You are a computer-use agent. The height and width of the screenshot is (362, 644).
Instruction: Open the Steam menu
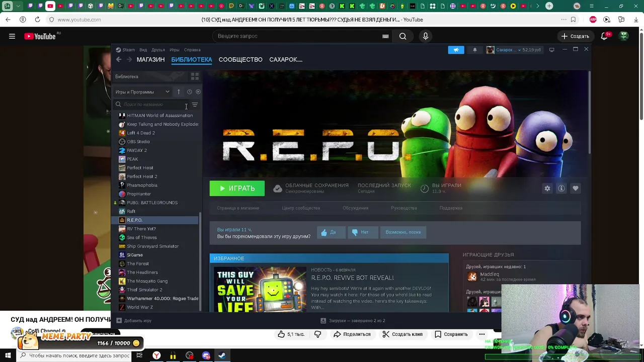pyautogui.click(x=126, y=50)
